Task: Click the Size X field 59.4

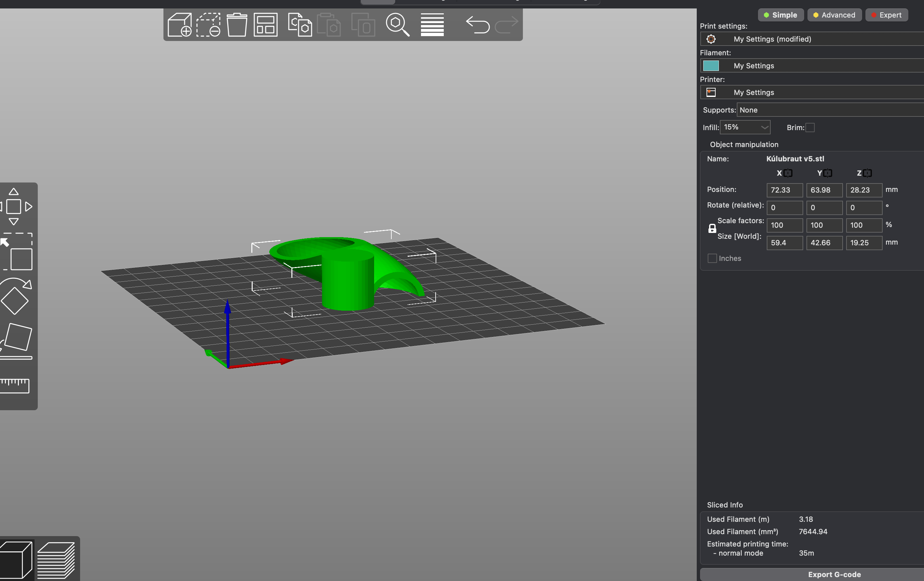Action: point(784,243)
